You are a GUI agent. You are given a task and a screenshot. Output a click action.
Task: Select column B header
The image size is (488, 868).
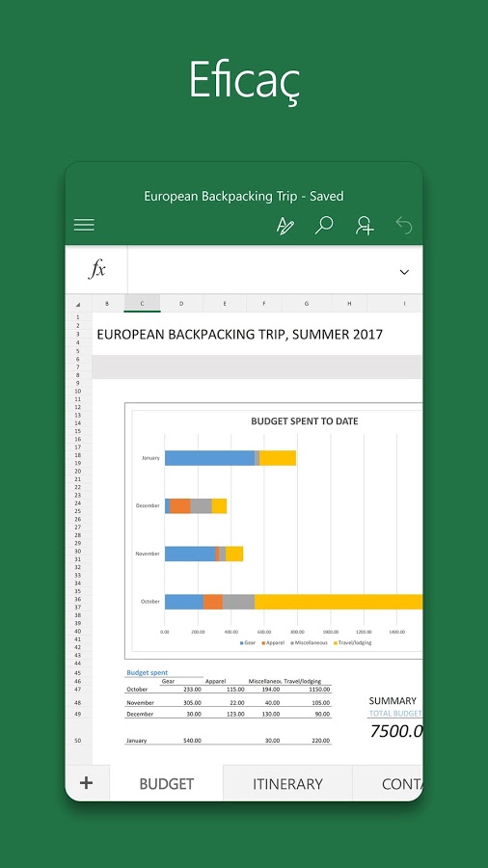coord(107,304)
